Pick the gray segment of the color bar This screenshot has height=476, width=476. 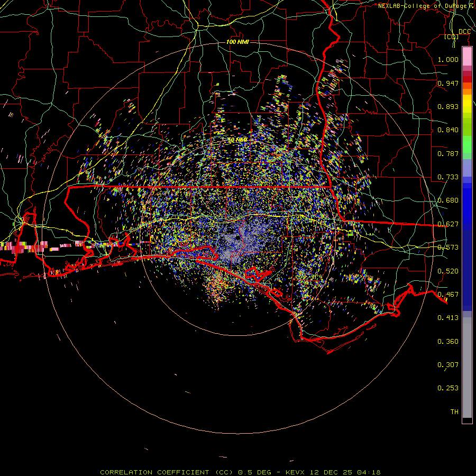point(467,368)
